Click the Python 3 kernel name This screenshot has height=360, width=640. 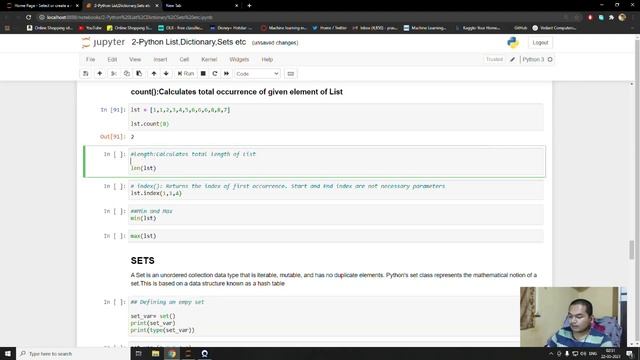(533, 60)
